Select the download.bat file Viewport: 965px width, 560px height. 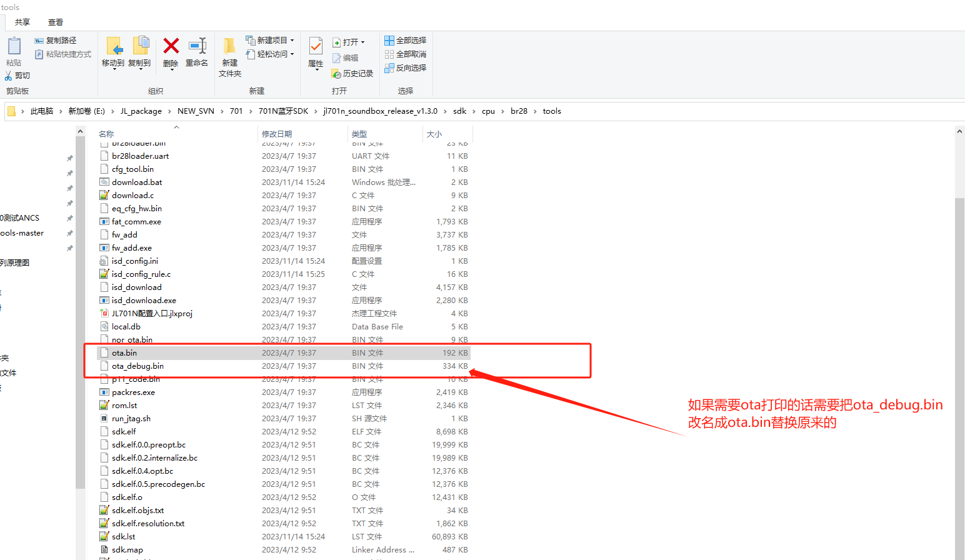pos(284,182)
